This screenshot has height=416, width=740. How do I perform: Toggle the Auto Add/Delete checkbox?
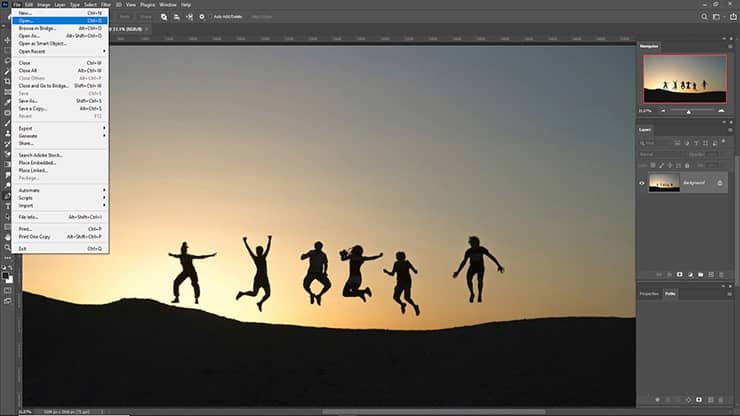coord(210,17)
